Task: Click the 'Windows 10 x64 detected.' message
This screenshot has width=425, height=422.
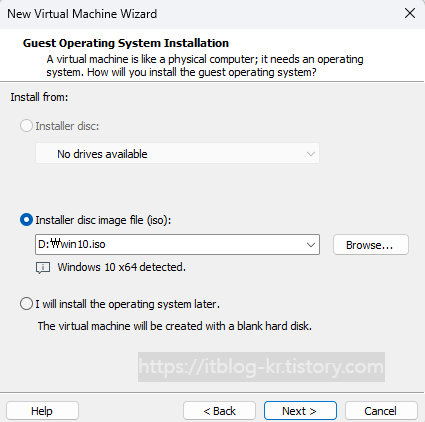Action: point(121,267)
